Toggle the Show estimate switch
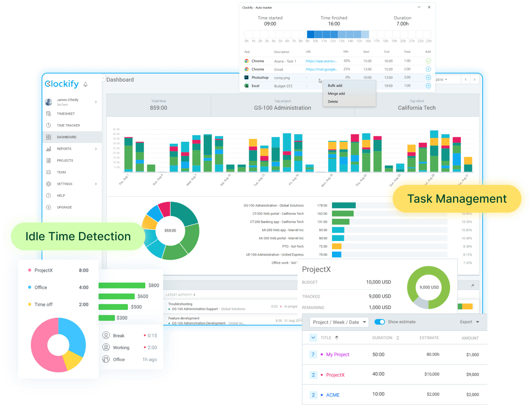532x405 pixels. pyautogui.click(x=380, y=322)
